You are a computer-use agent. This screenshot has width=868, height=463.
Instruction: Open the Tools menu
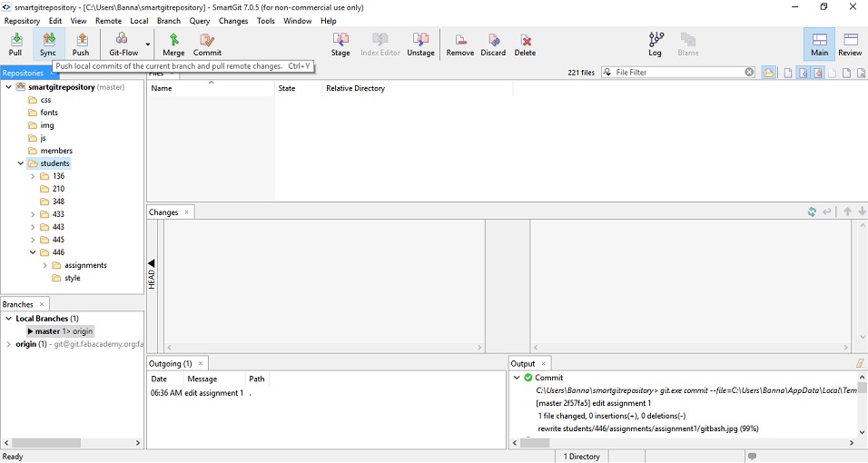click(x=266, y=21)
